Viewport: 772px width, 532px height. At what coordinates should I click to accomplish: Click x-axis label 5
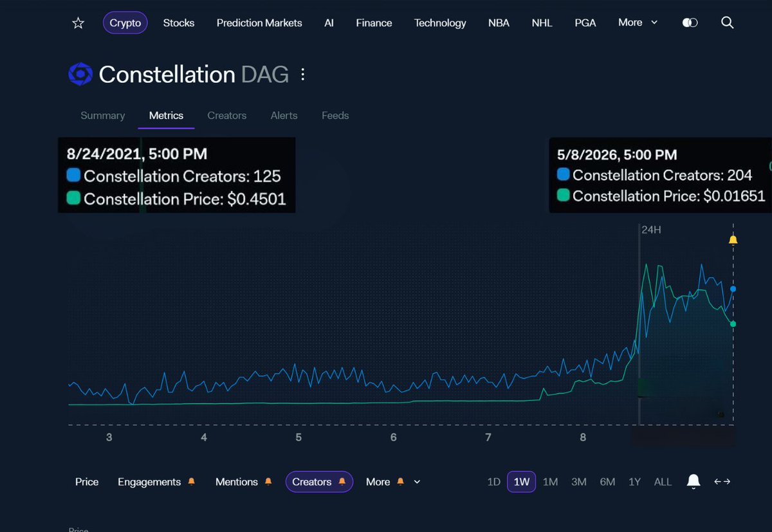point(299,437)
